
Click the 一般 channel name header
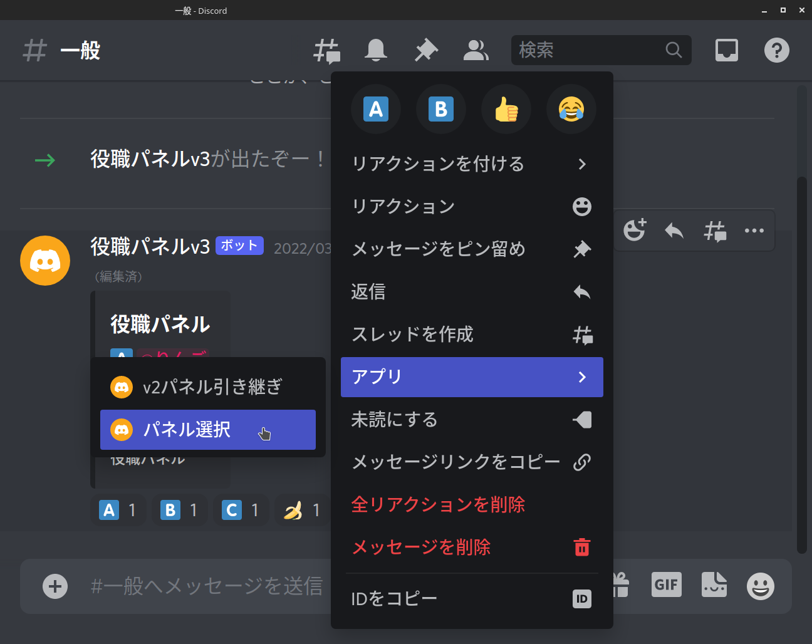(80, 51)
